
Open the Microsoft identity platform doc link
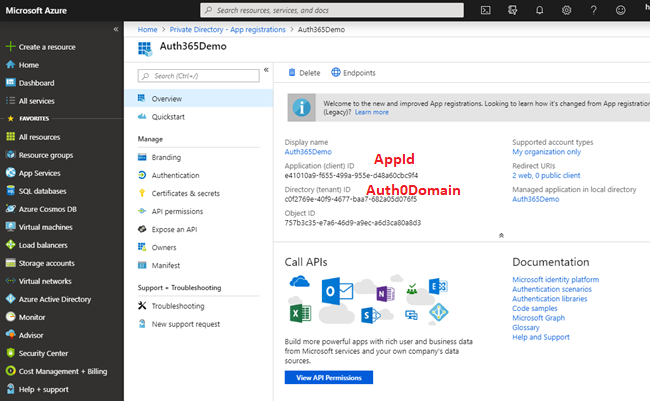[x=556, y=280]
